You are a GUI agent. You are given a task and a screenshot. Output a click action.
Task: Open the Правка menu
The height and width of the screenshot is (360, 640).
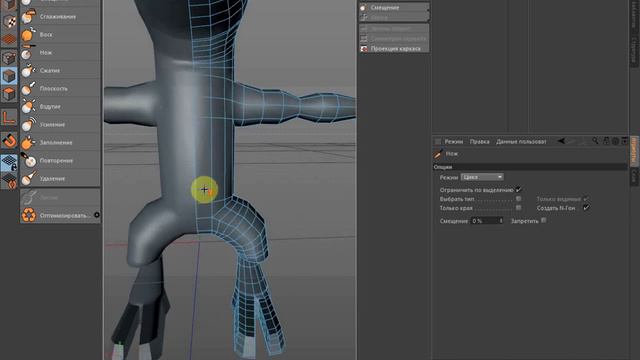[479, 142]
